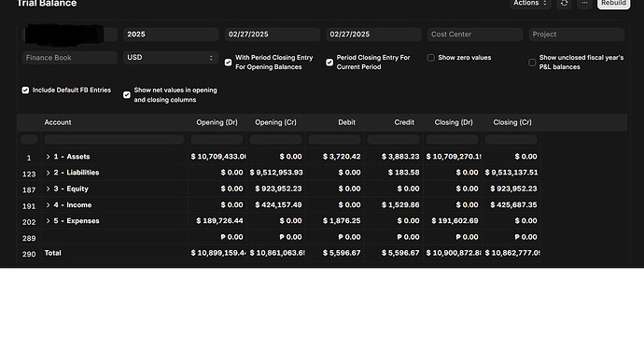This screenshot has height=350, width=644.
Task: Expand the 5 - Expenses account row
Action: pyautogui.click(x=48, y=220)
